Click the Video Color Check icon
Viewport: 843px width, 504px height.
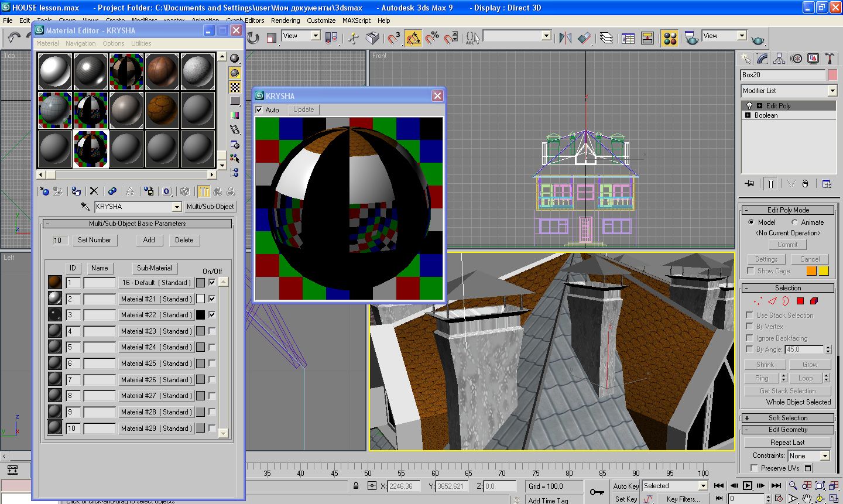click(235, 115)
